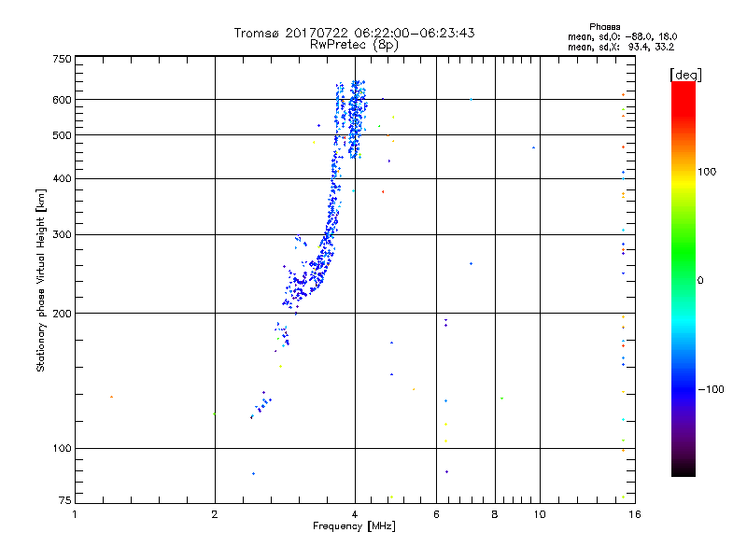
Task: Click the '2' x-axis tick label
Action: click(x=215, y=514)
